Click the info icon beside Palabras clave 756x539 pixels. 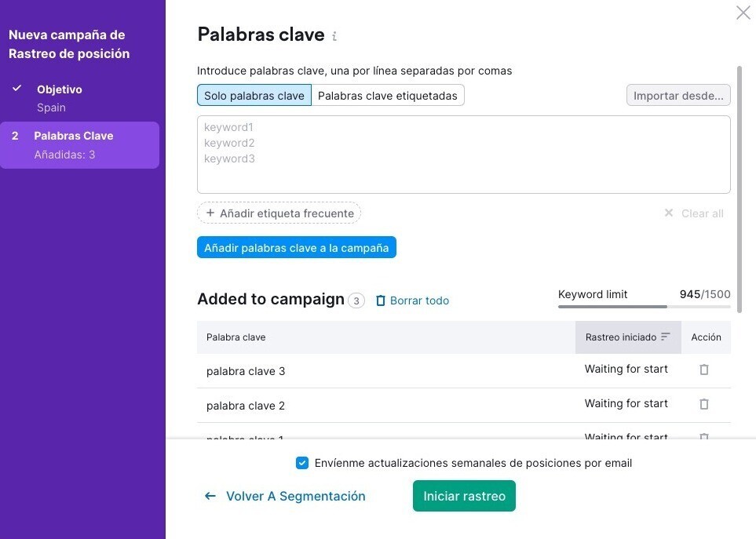coord(334,36)
